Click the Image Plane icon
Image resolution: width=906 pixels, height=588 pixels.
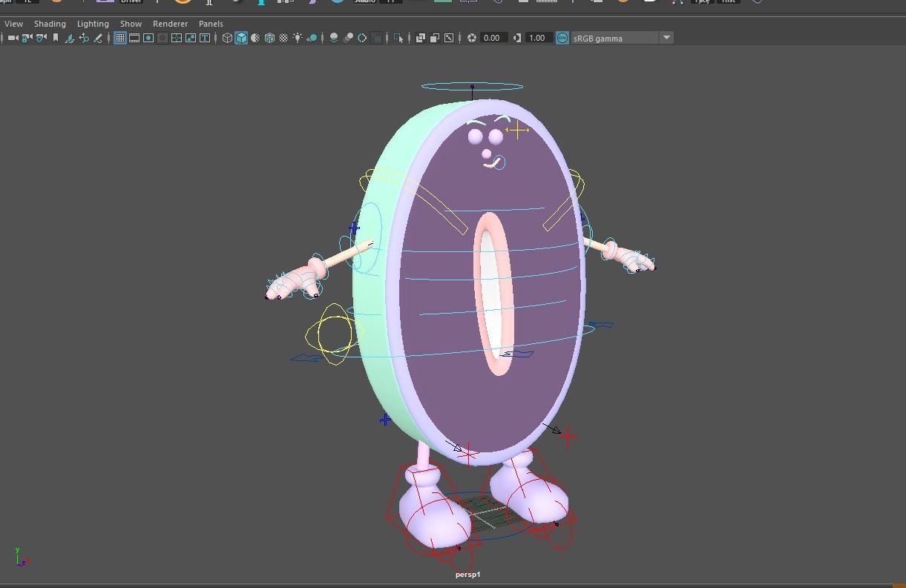coord(69,38)
